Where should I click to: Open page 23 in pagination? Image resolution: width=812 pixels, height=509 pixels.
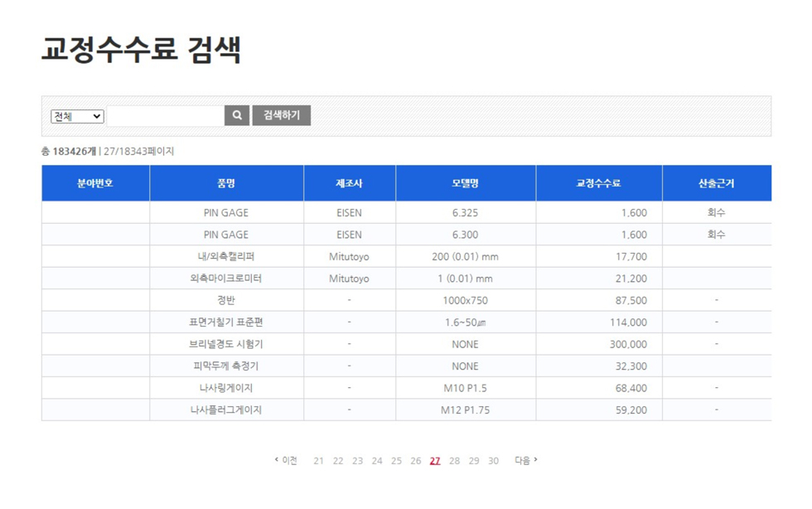point(357,461)
